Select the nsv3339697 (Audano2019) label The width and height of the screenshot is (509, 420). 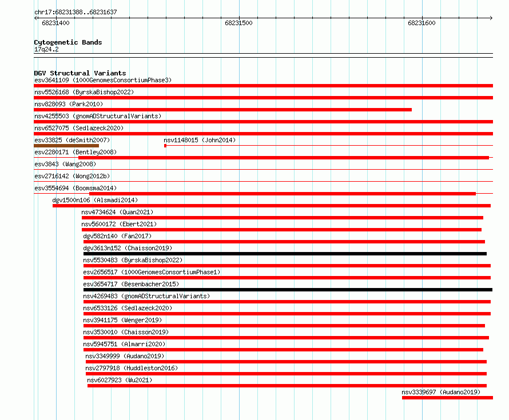coord(441,392)
